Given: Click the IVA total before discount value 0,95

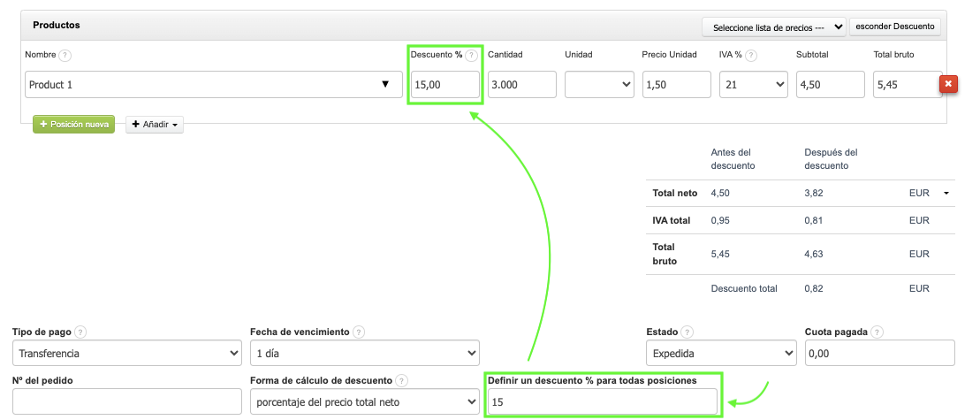Looking at the screenshot, I should pos(720,220).
